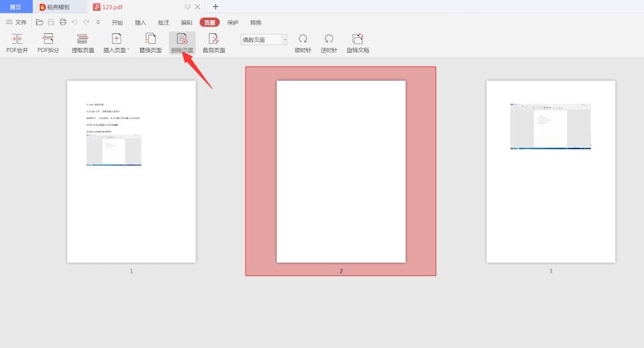Open the PDF合并 merge tool
644x348 pixels.
click(17, 43)
